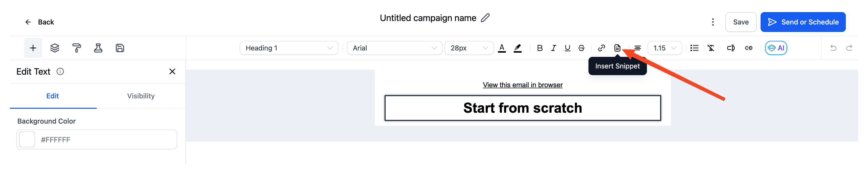
Task: Click the save template disk icon
Action: point(120,48)
